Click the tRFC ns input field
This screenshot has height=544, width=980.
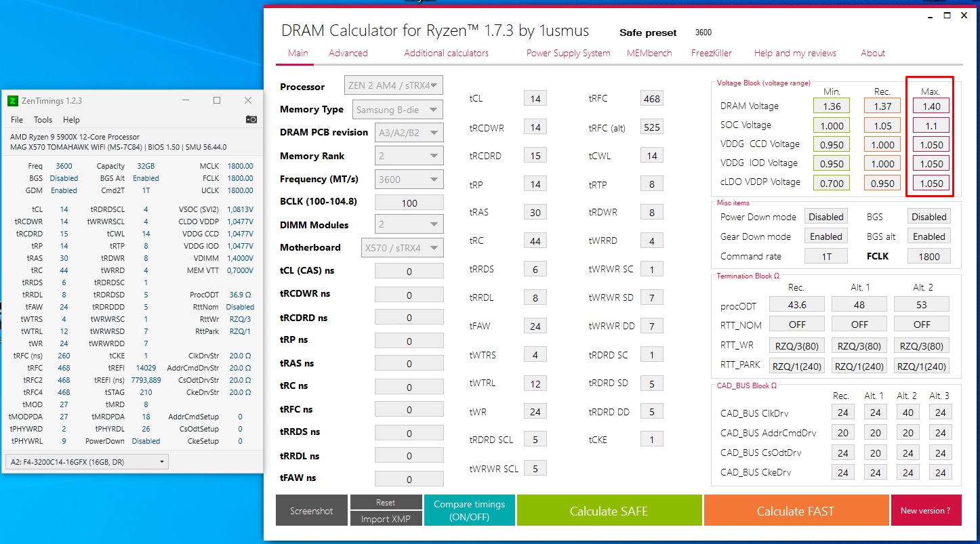pos(409,410)
